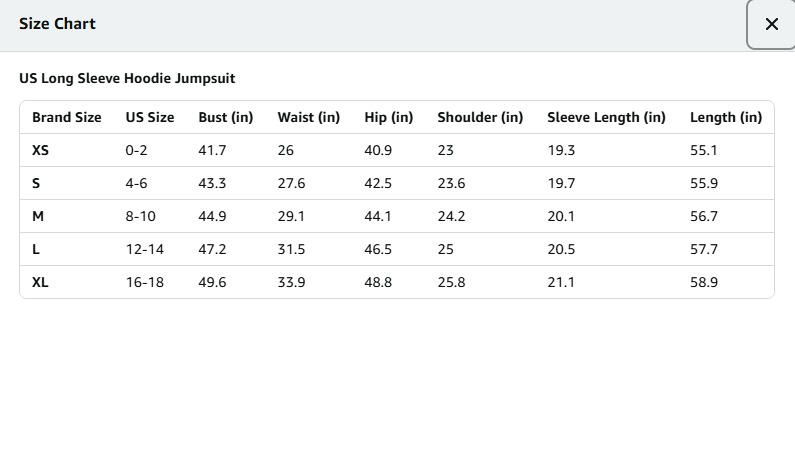Select the Bust (in) column header
Image resolution: width=795 pixels, height=472 pixels.
tap(226, 117)
